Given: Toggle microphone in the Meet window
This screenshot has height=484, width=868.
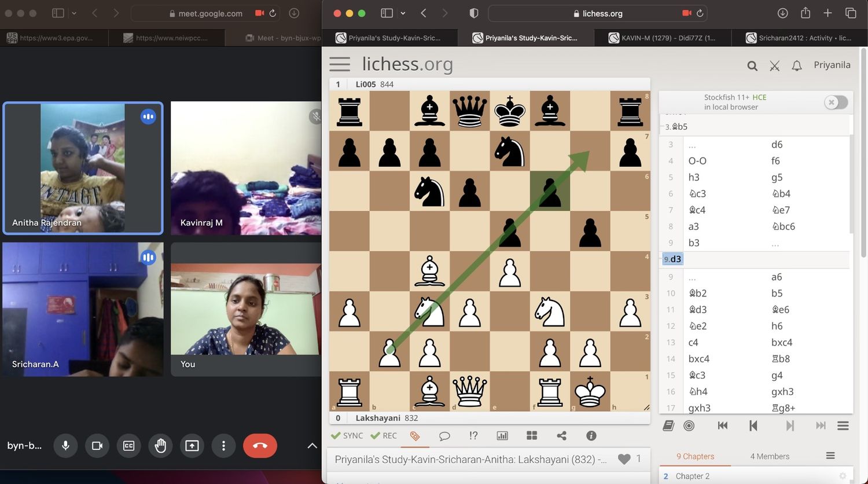Looking at the screenshot, I should tap(65, 445).
